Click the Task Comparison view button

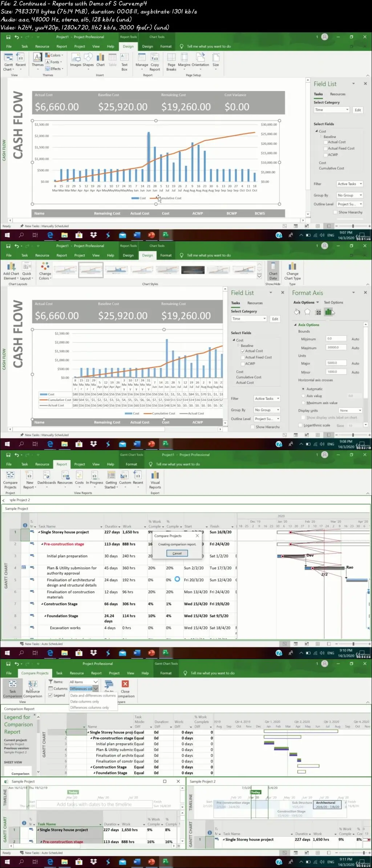click(13, 689)
